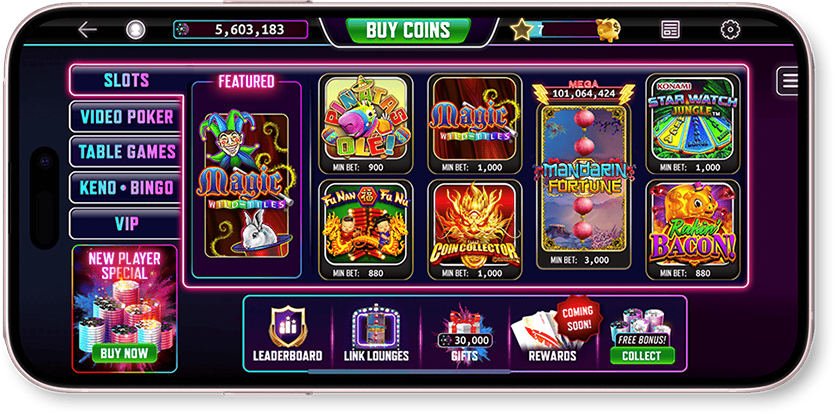Open the Keno Bingo category
The width and height of the screenshot is (835, 414).
(x=127, y=188)
